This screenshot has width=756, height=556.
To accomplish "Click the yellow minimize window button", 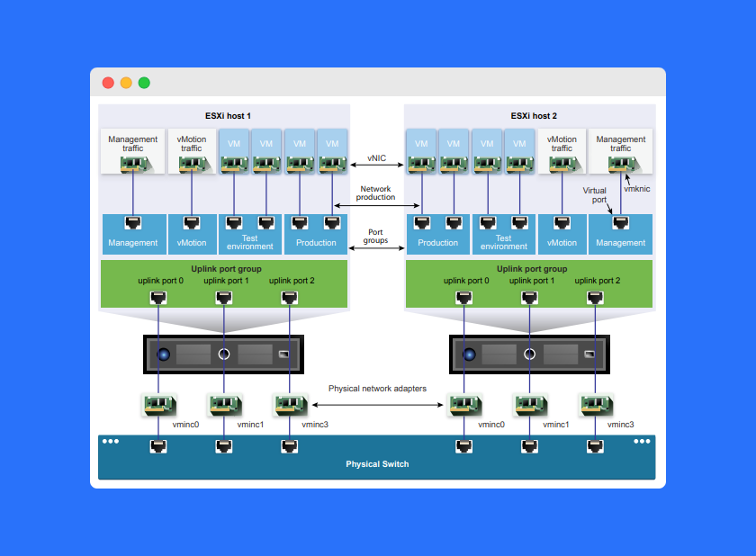I will 126,83.
